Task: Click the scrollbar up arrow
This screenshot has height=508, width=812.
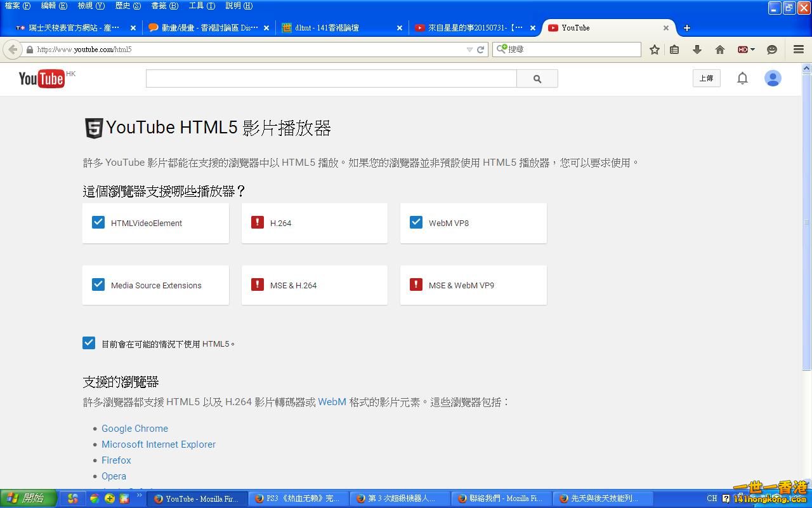Action: point(807,67)
